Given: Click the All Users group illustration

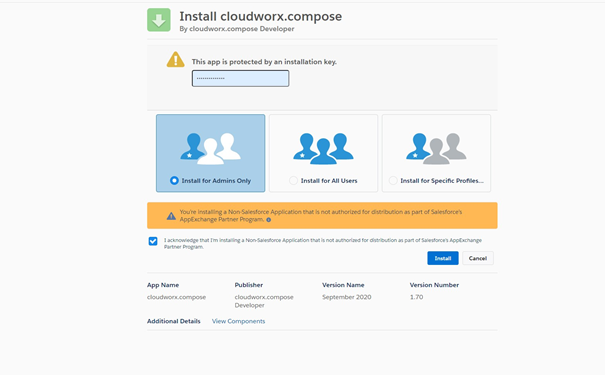Looking at the screenshot, I should click(323, 149).
